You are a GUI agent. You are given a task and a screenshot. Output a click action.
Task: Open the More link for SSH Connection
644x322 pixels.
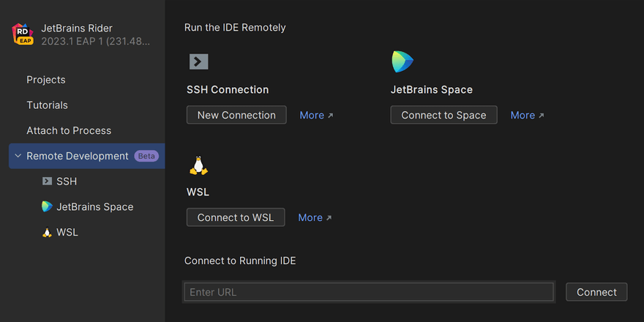click(316, 115)
